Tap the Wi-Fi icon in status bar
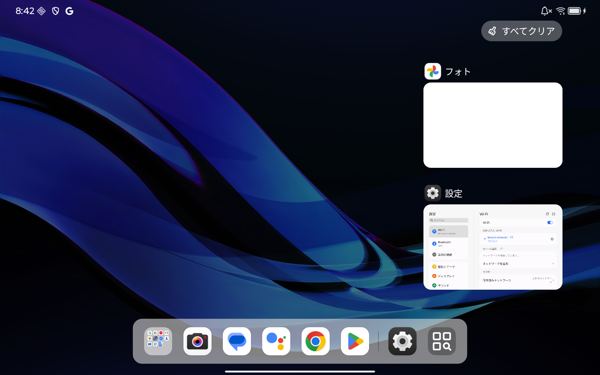 tap(561, 11)
